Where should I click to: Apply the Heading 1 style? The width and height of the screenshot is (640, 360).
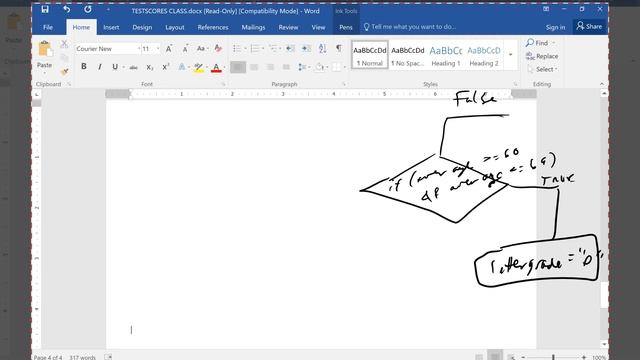(x=446, y=55)
